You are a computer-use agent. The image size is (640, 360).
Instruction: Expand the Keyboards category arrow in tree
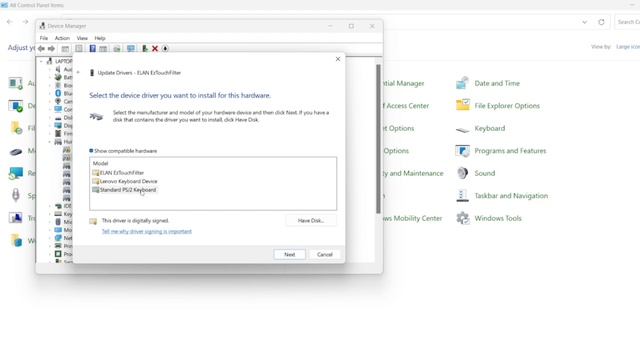point(50,214)
